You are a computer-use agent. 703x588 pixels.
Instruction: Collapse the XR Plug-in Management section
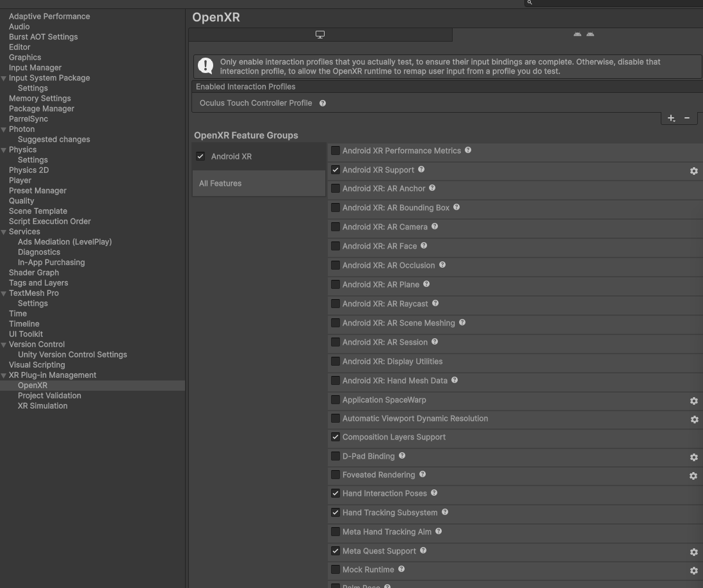click(4, 375)
